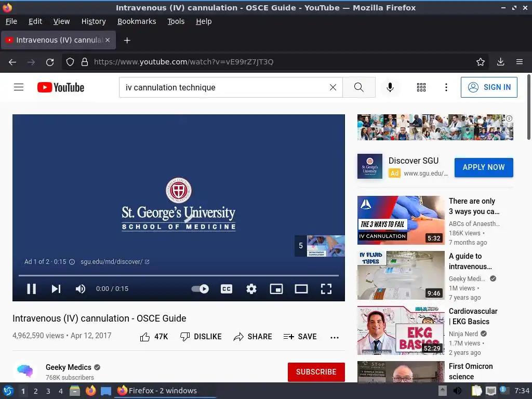Toggle the autoplay switch
This screenshot has width=532, height=399.
[200, 289]
